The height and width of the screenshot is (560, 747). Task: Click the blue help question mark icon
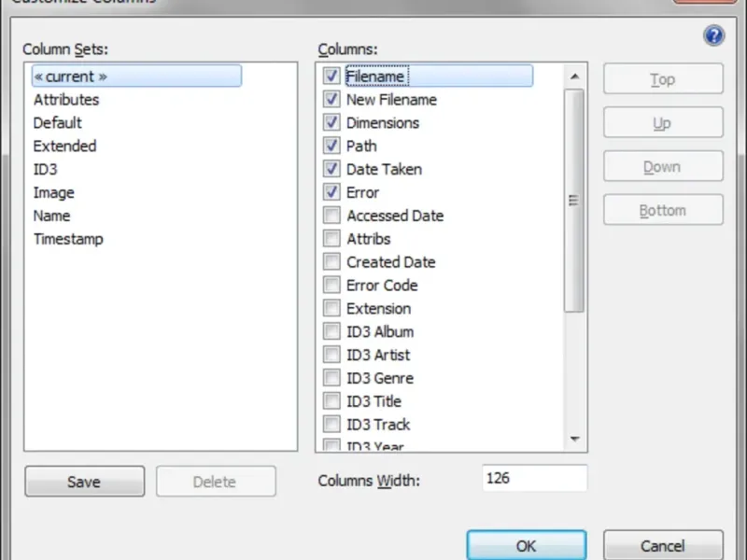[714, 36]
